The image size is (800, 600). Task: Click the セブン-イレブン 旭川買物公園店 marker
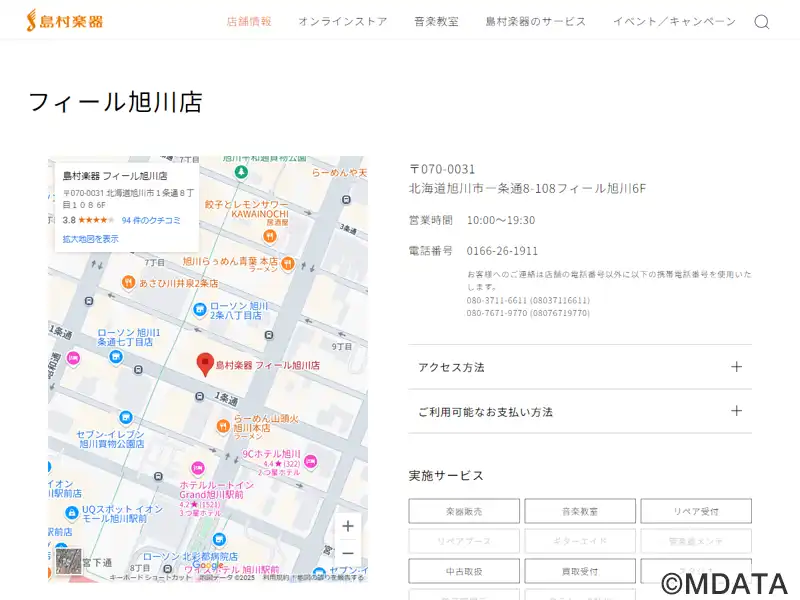click(x=126, y=418)
